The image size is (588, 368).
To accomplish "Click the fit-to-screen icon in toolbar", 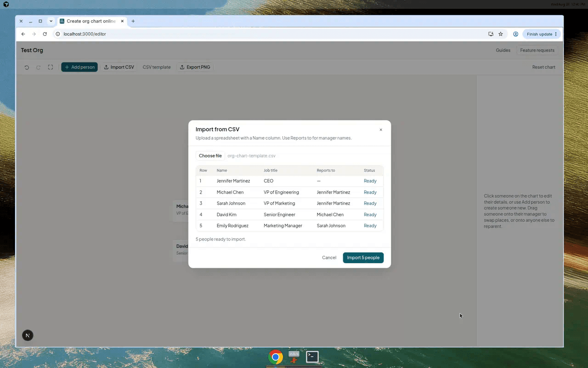I will pyautogui.click(x=51, y=67).
